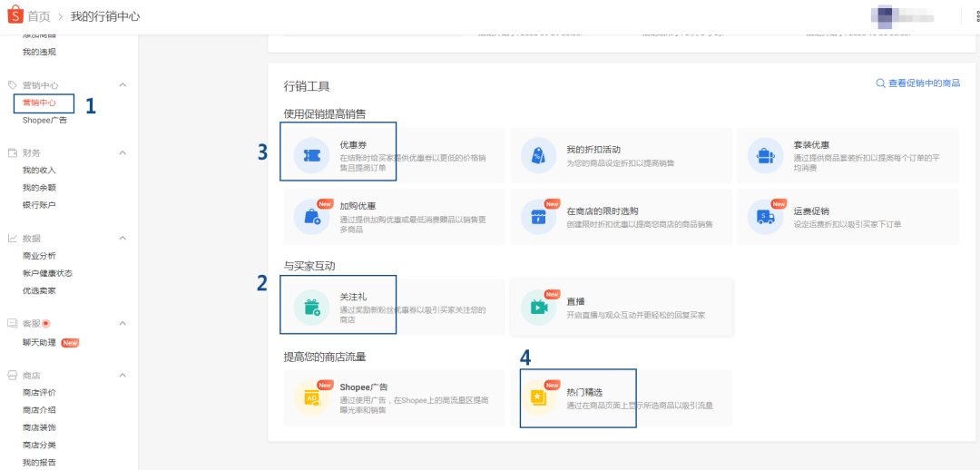This screenshot has width=980, height=470.
Task: Click 热门精选 card title
Action: click(584, 392)
